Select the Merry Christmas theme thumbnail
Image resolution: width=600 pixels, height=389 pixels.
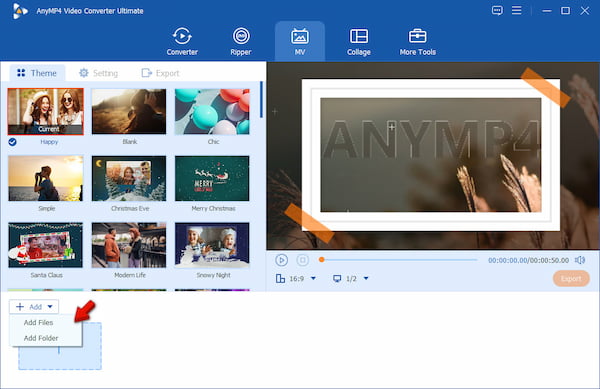click(212, 178)
